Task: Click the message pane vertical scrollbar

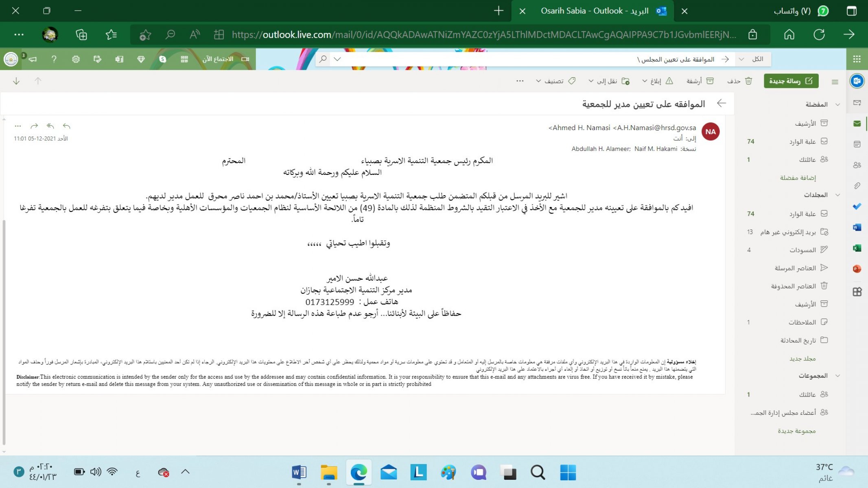Action: 4,331
